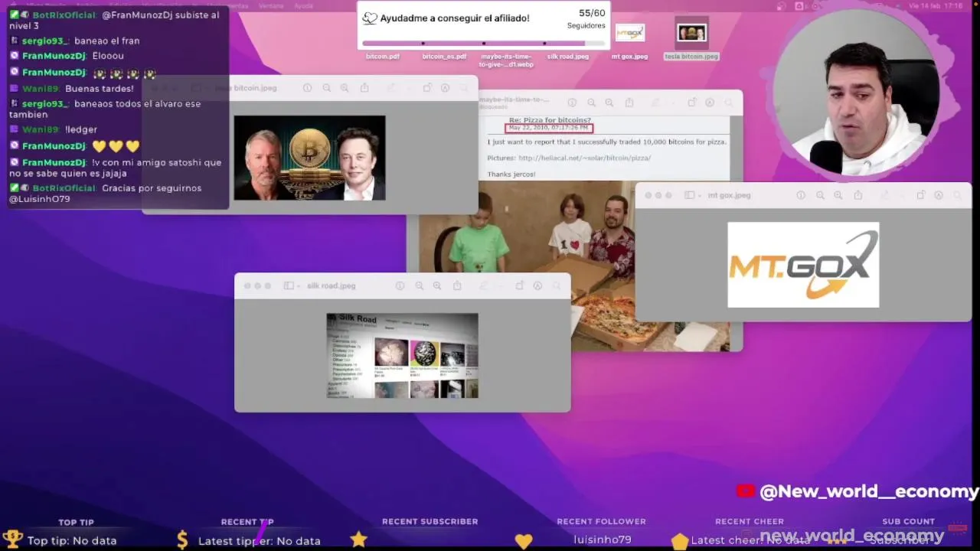Zoom in on the pizza document window

click(x=609, y=103)
